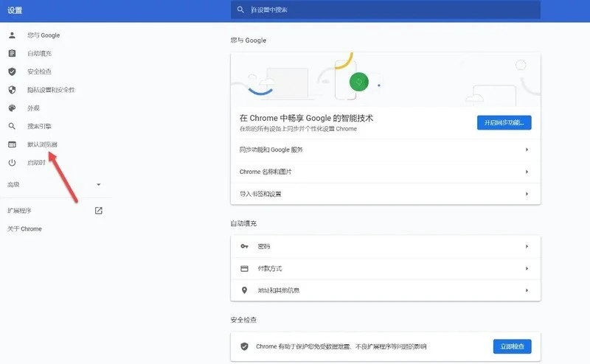Expand the 付款方式 row arrow
The image size is (590, 364).
pyautogui.click(x=527, y=268)
